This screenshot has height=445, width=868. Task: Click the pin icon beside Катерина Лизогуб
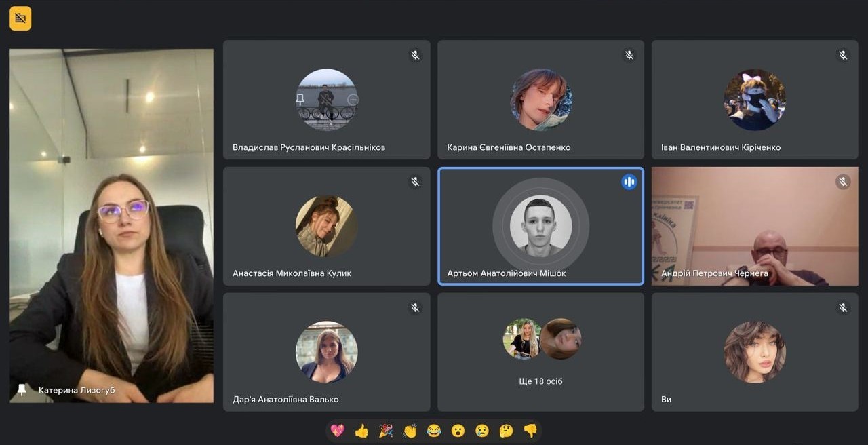click(22, 390)
